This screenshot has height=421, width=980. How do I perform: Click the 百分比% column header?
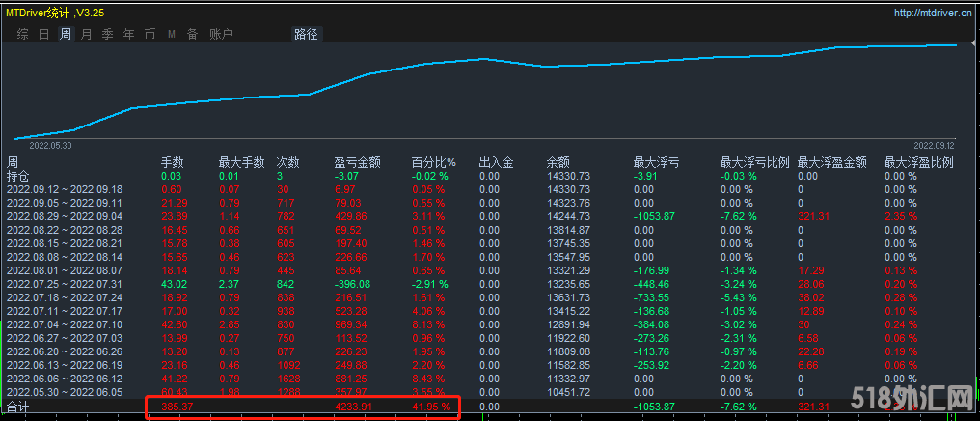tap(434, 162)
